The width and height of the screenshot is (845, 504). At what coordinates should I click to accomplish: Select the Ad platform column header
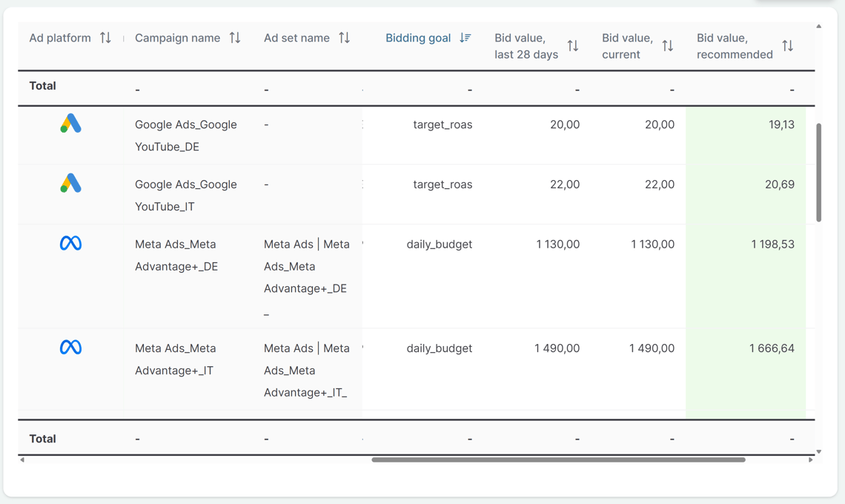pyautogui.click(x=59, y=37)
